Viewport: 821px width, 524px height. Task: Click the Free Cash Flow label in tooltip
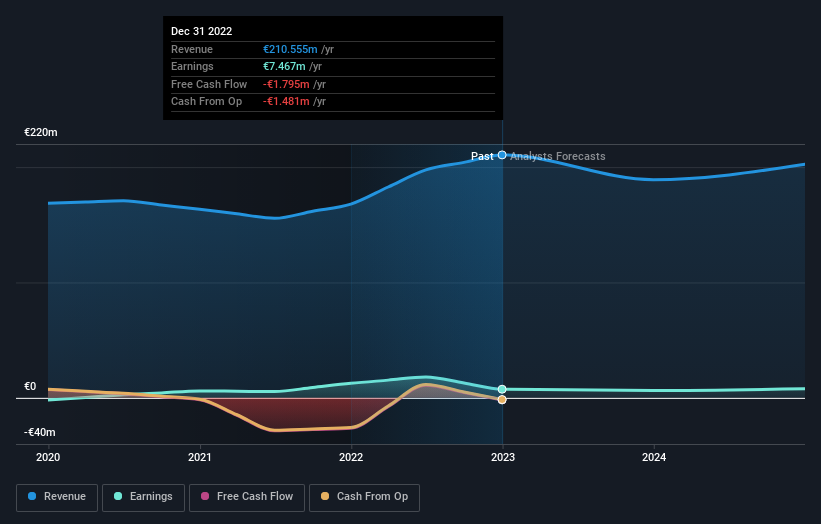[209, 84]
